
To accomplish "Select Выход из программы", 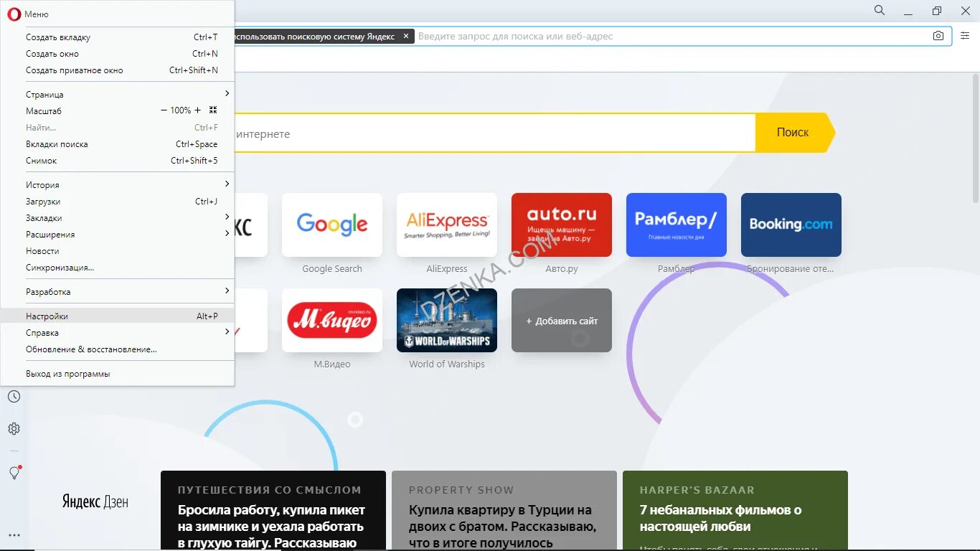I will (118, 374).
